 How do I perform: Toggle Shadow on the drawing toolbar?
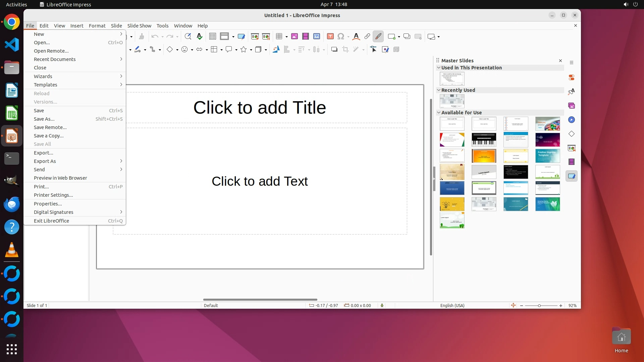[334, 50]
